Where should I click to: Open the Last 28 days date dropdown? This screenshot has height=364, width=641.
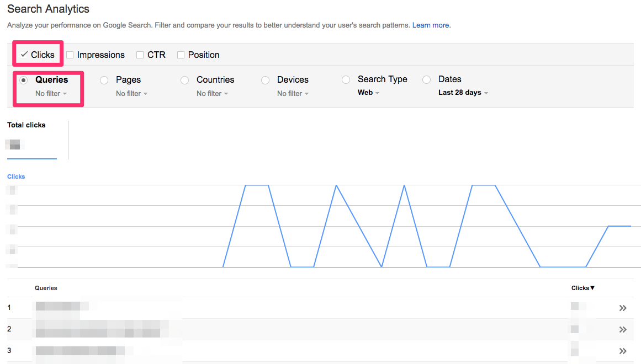(463, 93)
